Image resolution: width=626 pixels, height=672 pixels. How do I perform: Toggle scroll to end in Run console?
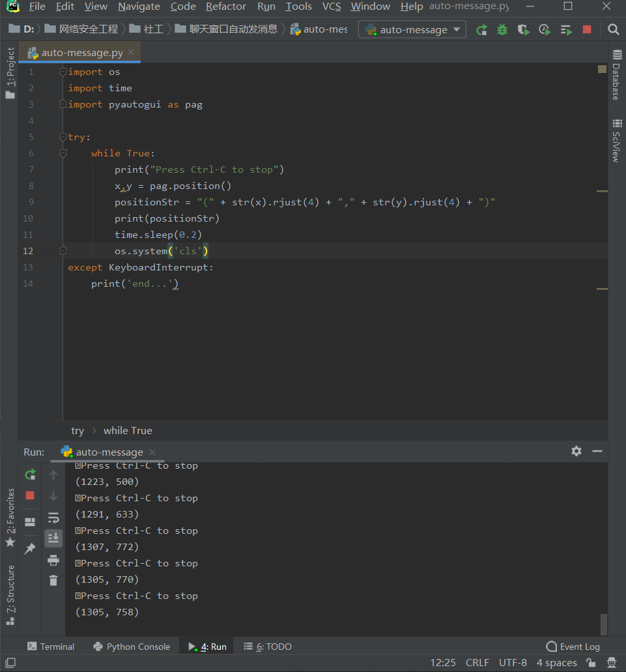pyautogui.click(x=53, y=538)
